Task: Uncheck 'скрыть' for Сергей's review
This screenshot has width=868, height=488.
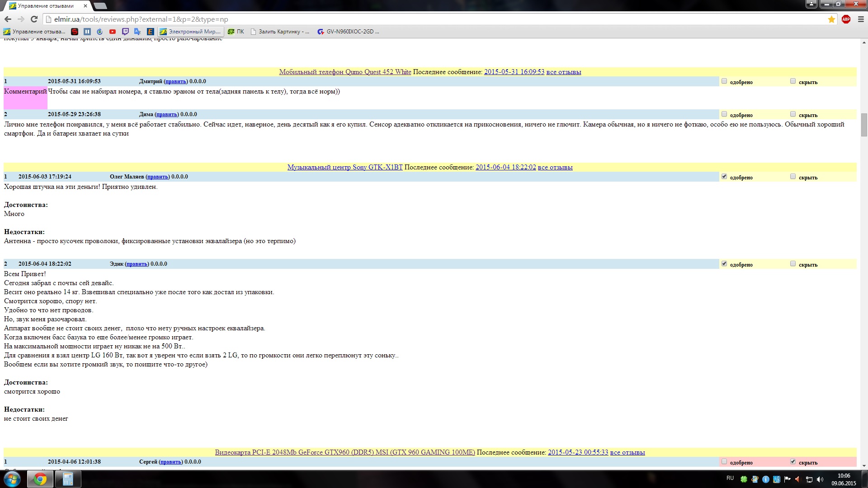Action: [793, 462]
